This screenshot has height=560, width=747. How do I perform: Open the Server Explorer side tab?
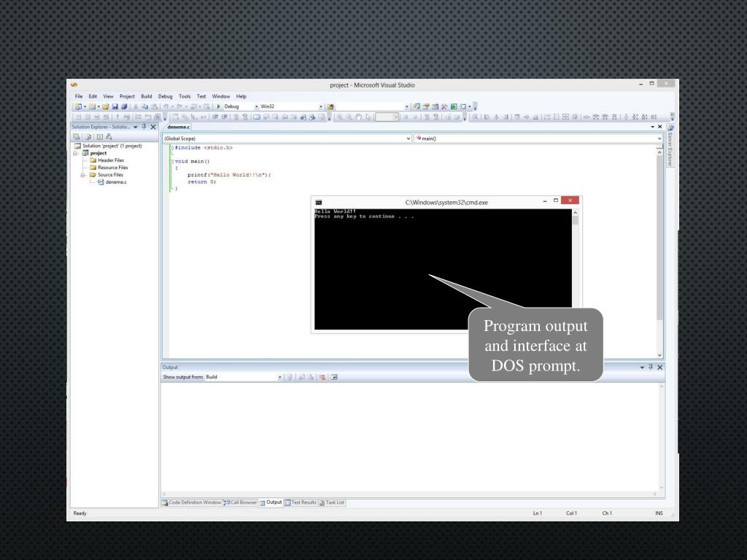670,145
